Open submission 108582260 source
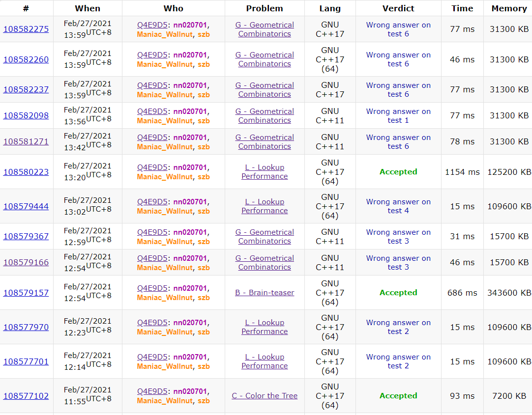 click(x=26, y=59)
